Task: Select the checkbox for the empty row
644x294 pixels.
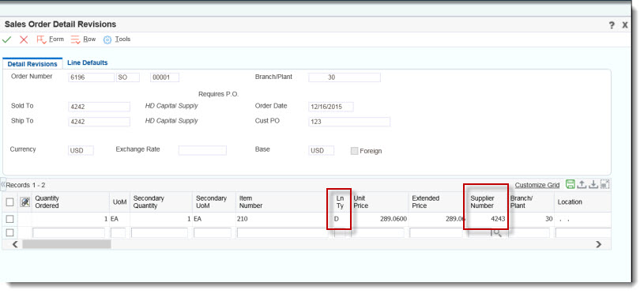Action: pos(9,233)
